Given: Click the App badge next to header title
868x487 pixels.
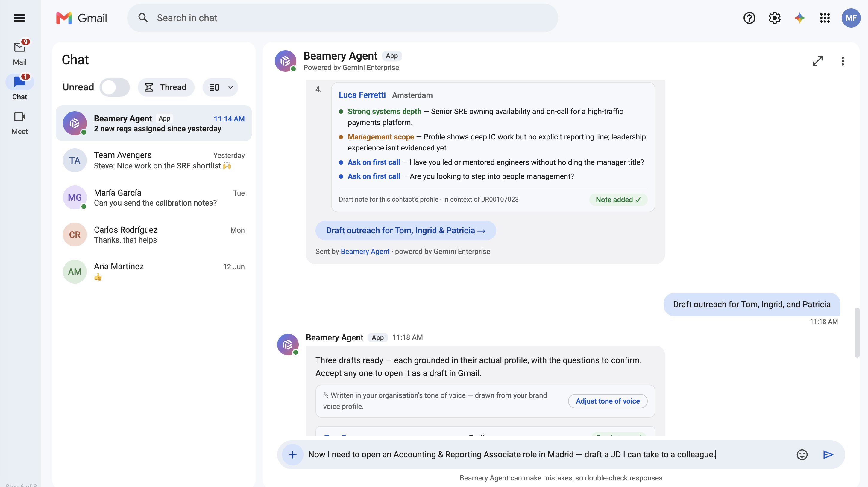Looking at the screenshot, I should (x=391, y=56).
